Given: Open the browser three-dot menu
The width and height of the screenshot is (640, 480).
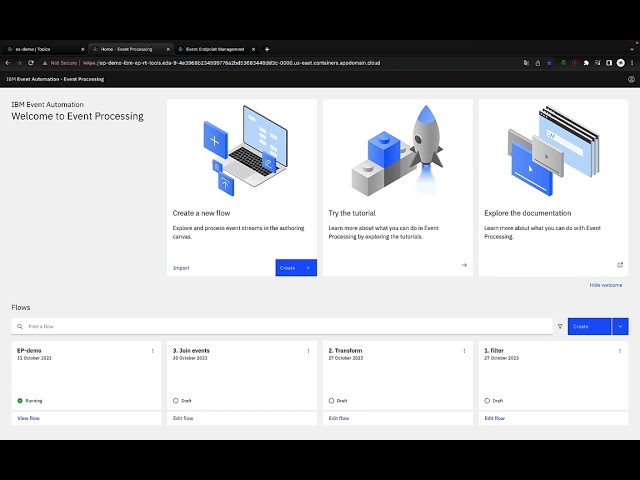Looking at the screenshot, I should 632,63.
